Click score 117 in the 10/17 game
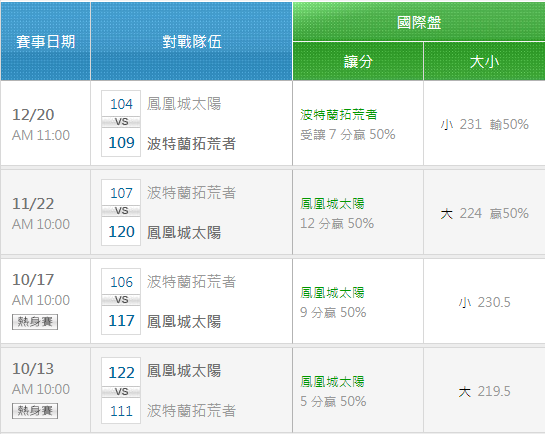Screen dimensions: 545x434 pos(121,320)
